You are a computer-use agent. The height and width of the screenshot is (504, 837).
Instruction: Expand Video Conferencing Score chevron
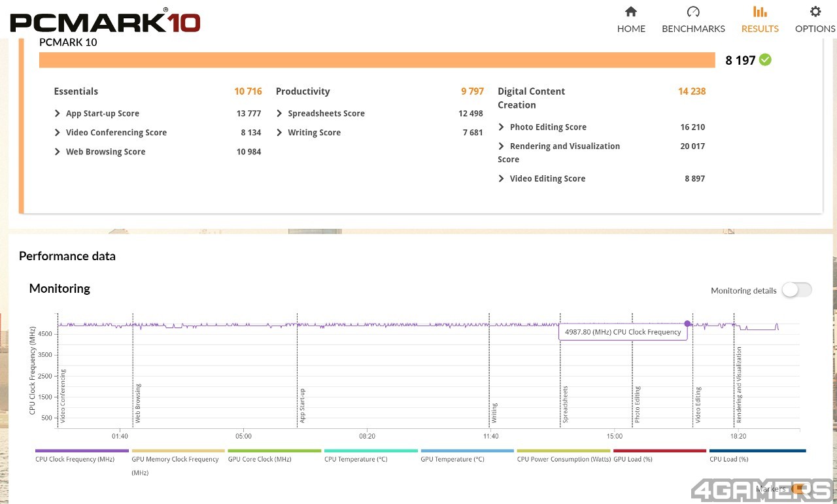(58, 132)
